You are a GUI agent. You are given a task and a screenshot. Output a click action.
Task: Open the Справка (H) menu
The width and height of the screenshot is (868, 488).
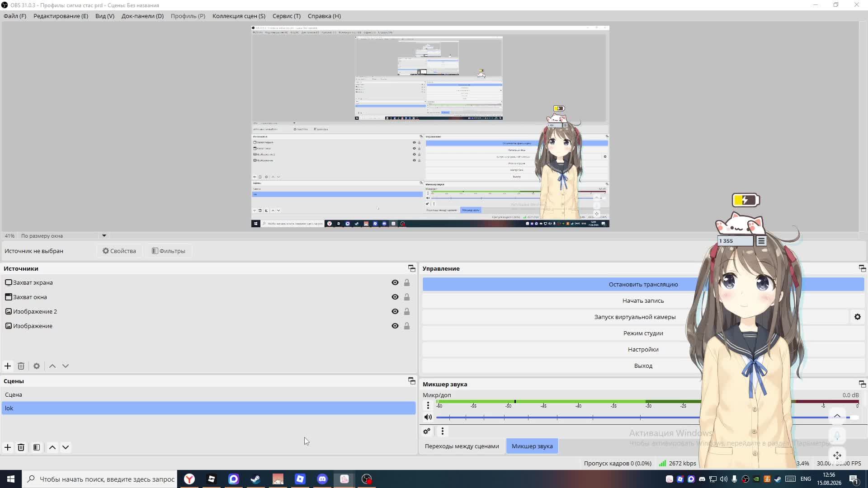click(324, 16)
